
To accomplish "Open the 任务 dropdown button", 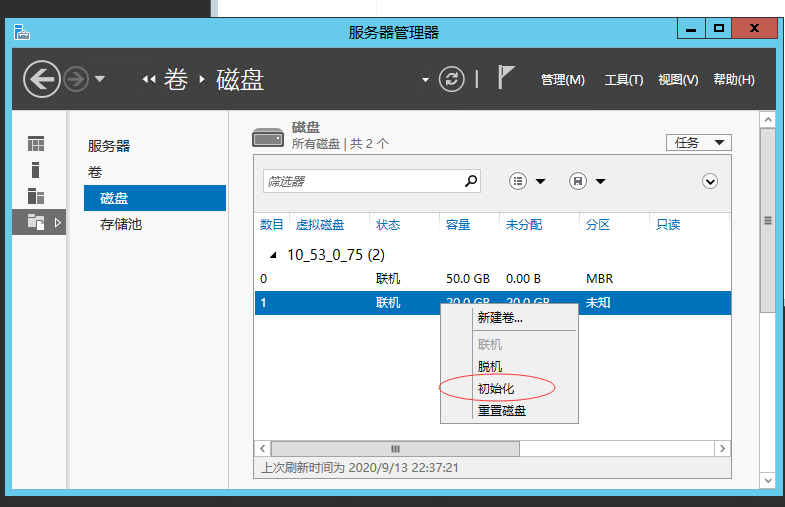I will tap(698, 143).
